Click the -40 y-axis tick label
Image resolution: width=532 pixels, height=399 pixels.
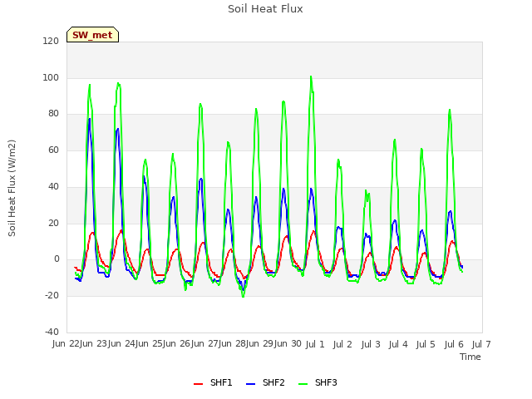pos(52,332)
